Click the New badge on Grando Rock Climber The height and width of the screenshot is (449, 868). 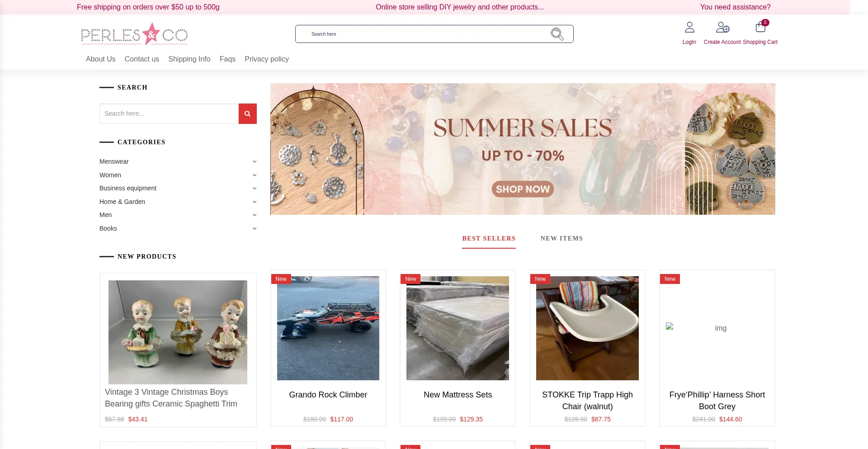pyautogui.click(x=281, y=279)
